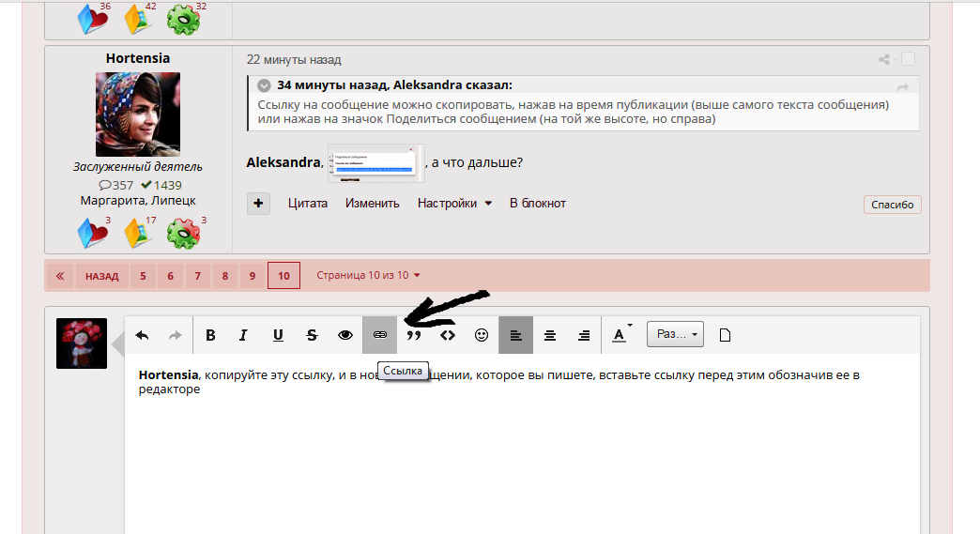Expand the font size 'Раз...' dropdown

point(675,334)
